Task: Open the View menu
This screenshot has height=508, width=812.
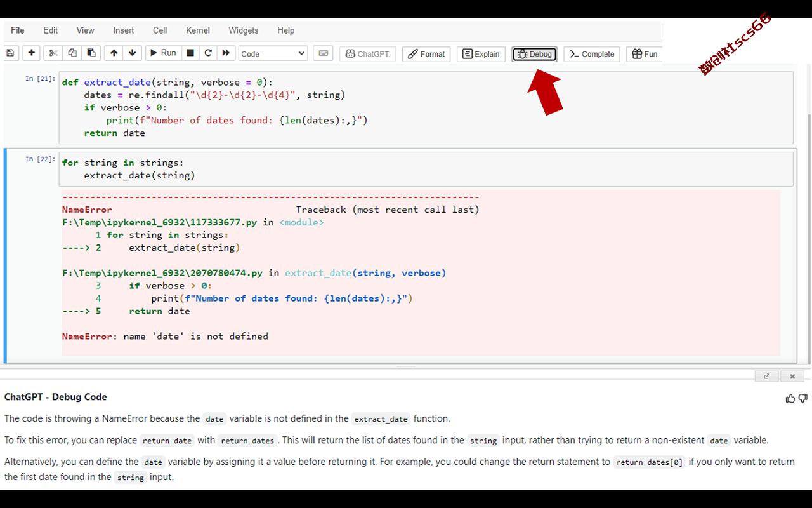Action: tap(85, 30)
